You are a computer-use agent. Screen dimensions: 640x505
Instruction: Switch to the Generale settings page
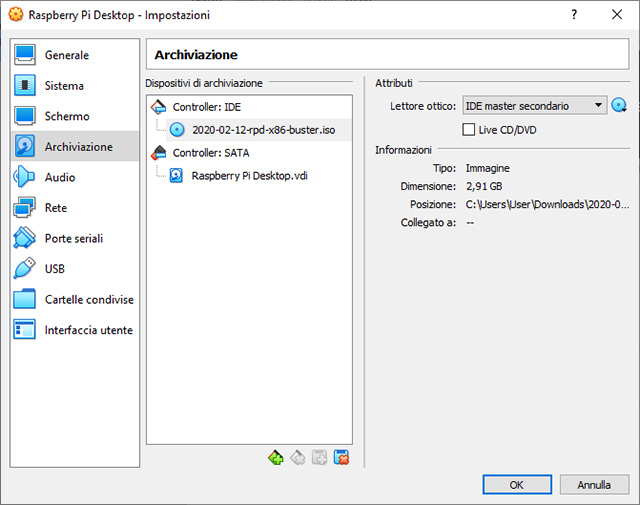(66, 55)
